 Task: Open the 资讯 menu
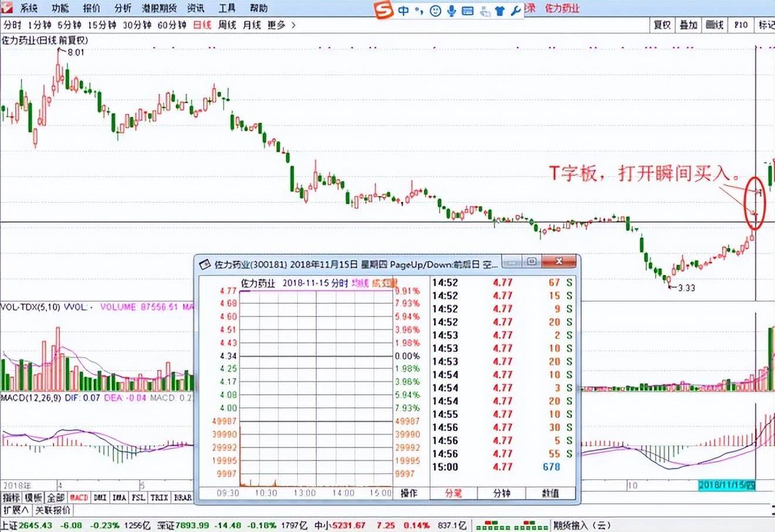pos(196,8)
